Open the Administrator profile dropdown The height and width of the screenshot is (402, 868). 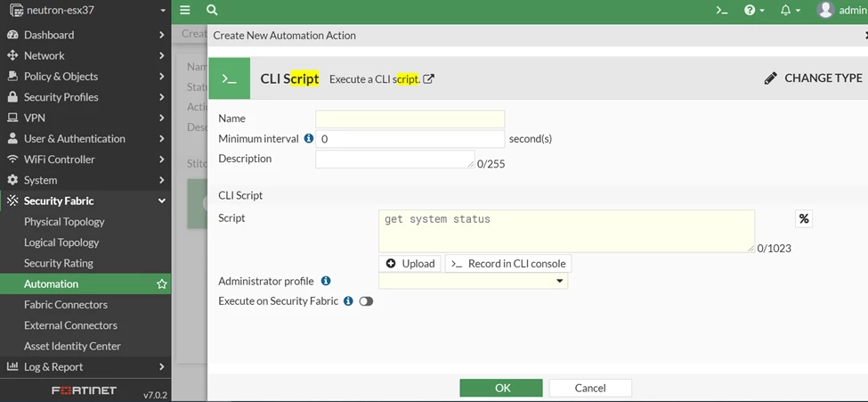pyautogui.click(x=474, y=281)
